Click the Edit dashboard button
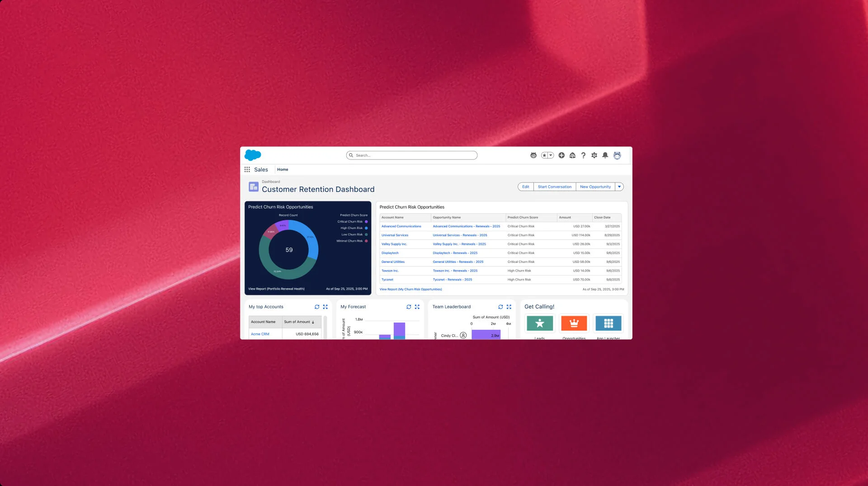 coord(525,187)
